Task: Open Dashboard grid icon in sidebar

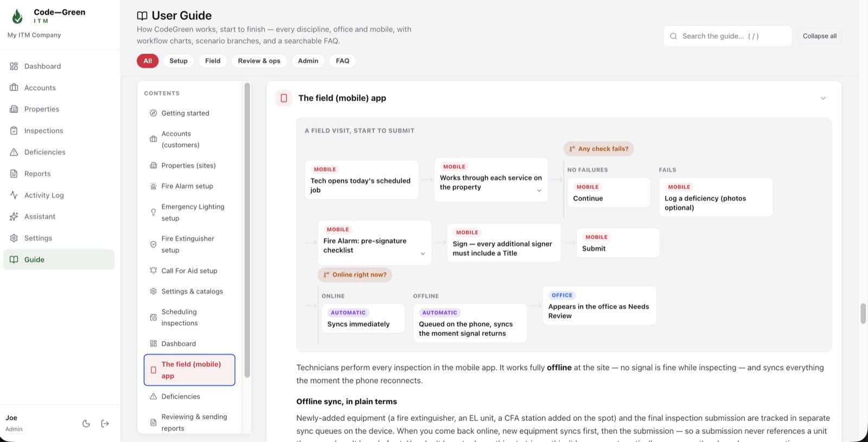Action: (x=14, y=66)
